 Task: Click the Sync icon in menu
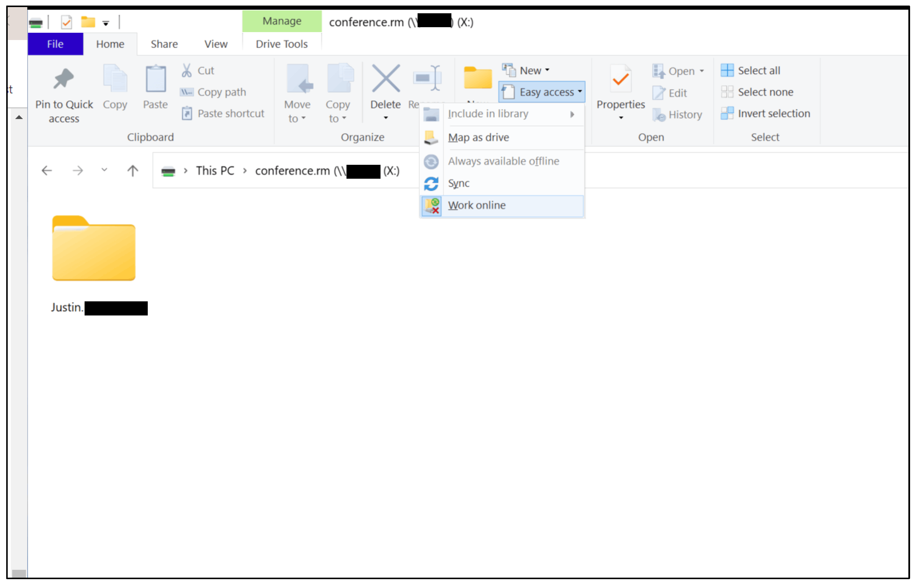point(431,183)
